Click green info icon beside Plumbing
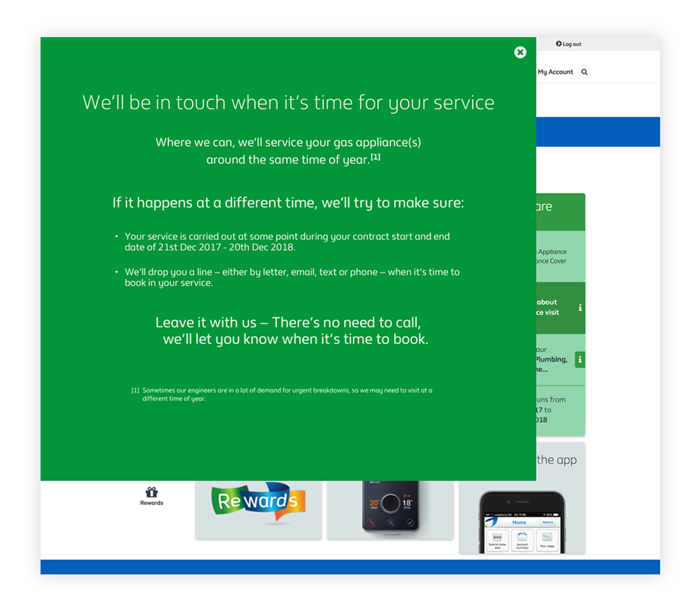This screenshot has height=613, width=700. click(580, 359)
